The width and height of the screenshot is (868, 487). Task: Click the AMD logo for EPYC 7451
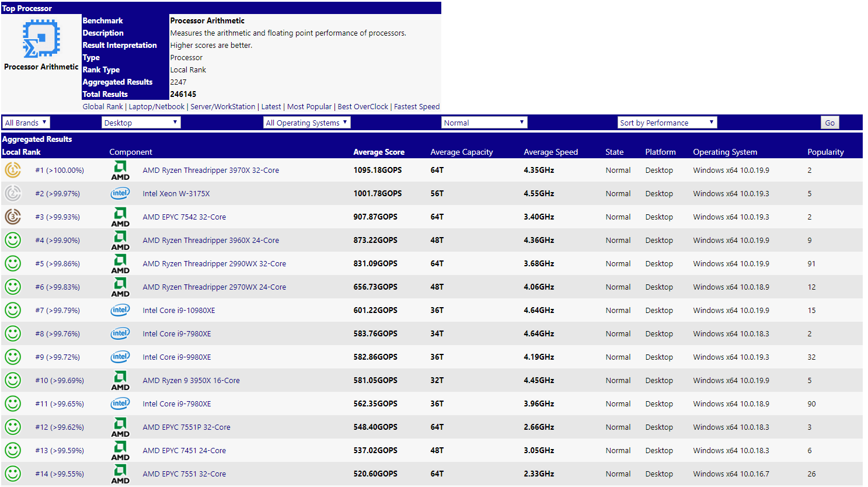120,450
